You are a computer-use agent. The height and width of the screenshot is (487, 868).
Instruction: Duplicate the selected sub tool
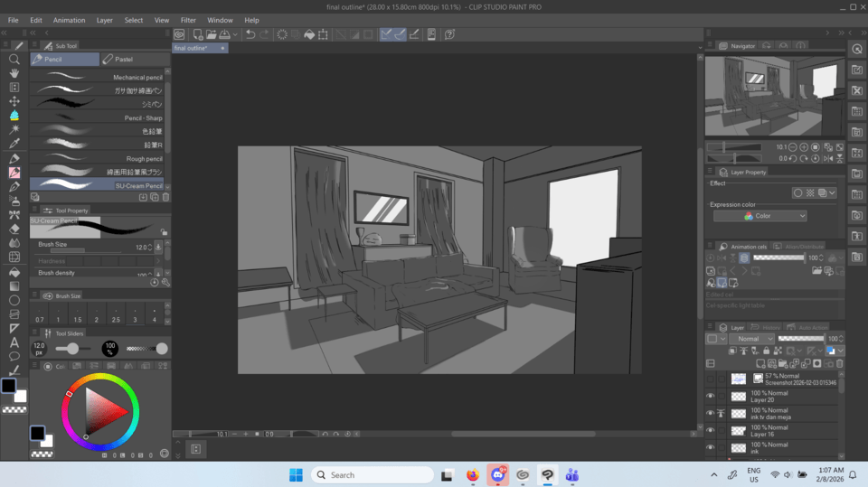tap(155, 197)
